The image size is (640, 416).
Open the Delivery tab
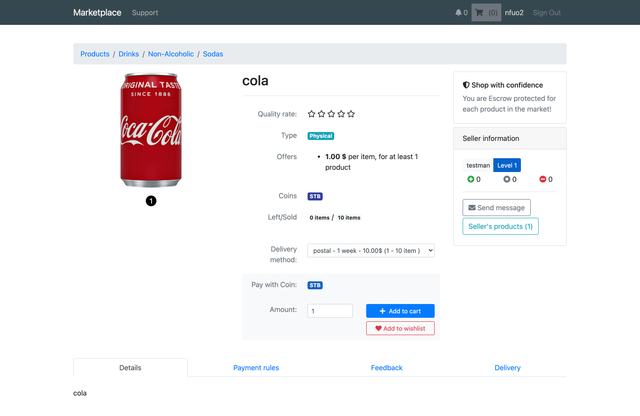[x=507, y=368]
